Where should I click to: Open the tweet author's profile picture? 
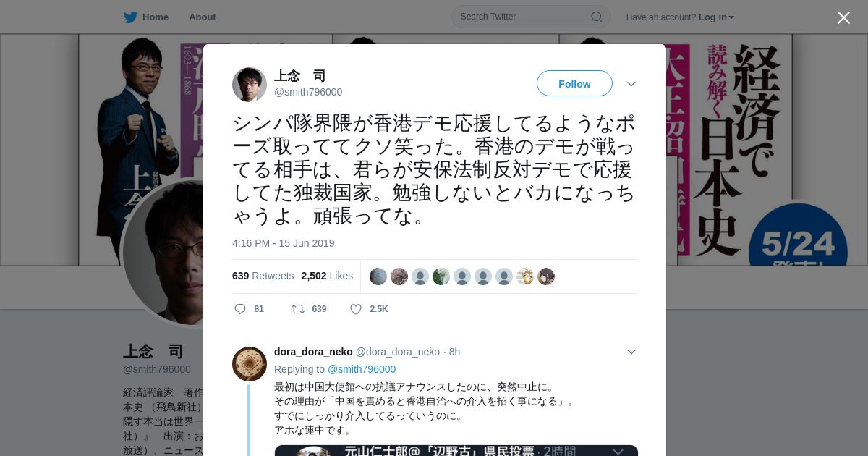pos(250,85)
